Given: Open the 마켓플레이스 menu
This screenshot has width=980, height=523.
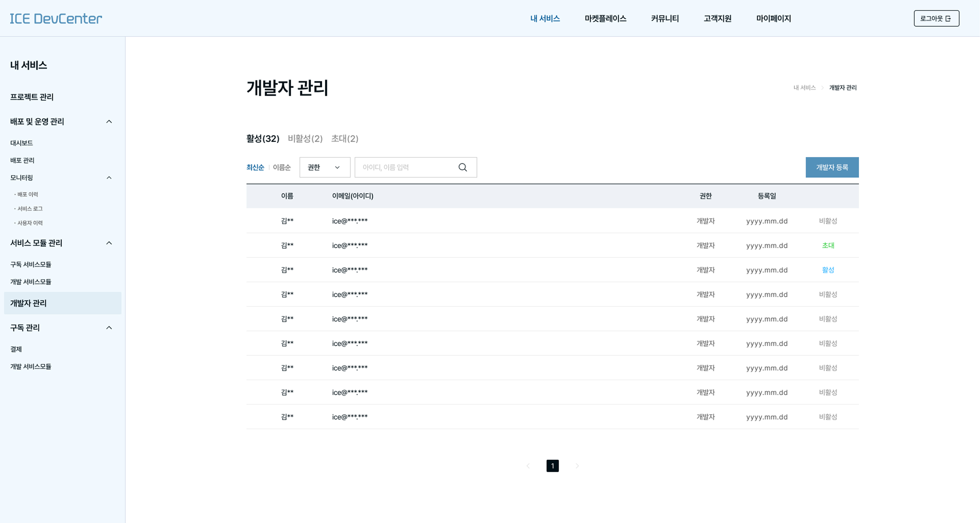Looking at the screenshot, I should point(605,18).
